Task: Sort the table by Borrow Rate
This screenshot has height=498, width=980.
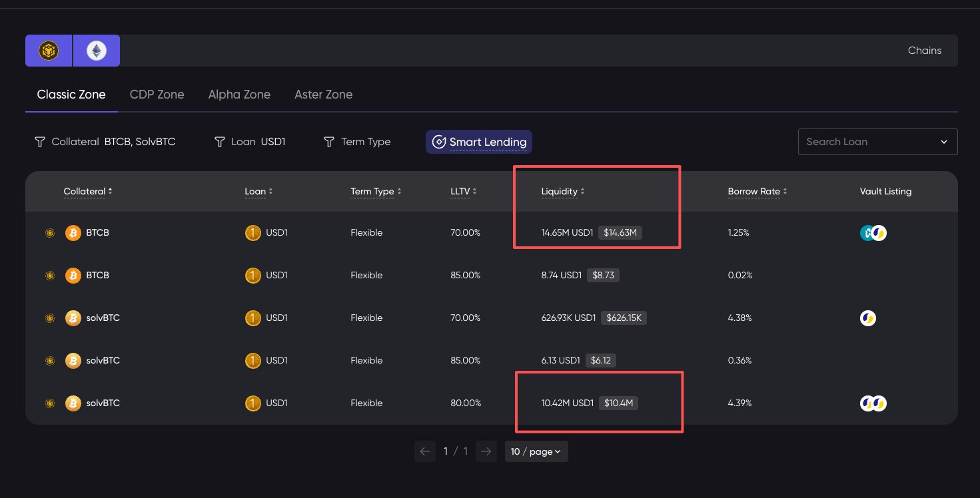Action: [757, 192]
